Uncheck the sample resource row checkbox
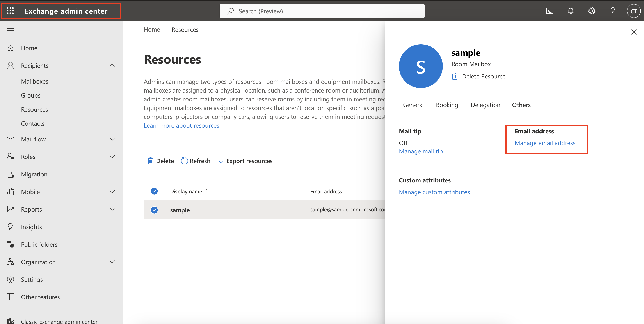644x324 pixels. [154, 210]
